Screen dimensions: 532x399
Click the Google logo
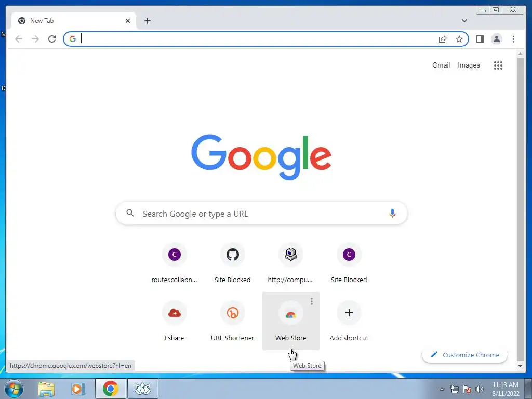(x=261, y=157)
